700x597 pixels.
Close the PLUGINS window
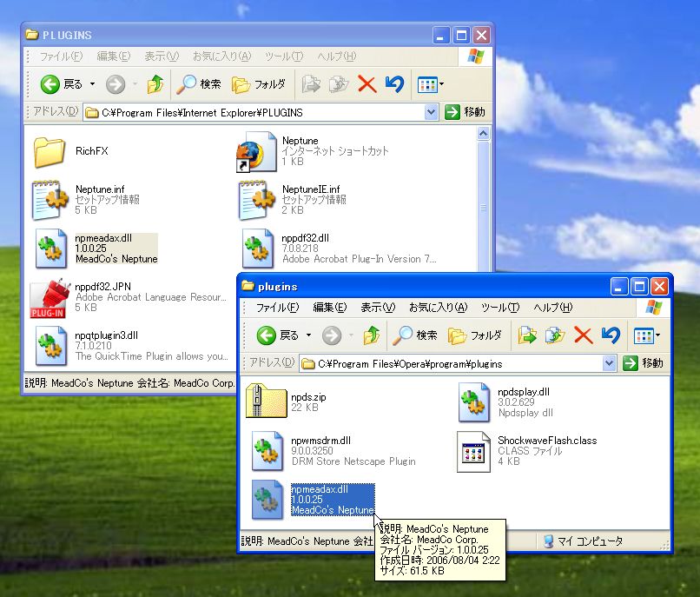[482, 35]
